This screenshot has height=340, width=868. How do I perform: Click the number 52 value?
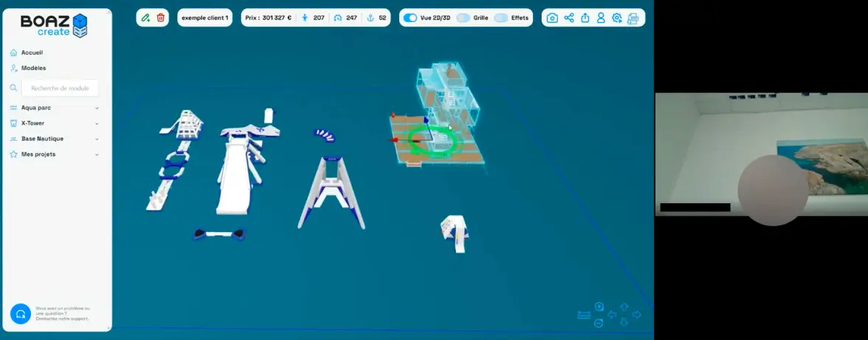point(382,18)
